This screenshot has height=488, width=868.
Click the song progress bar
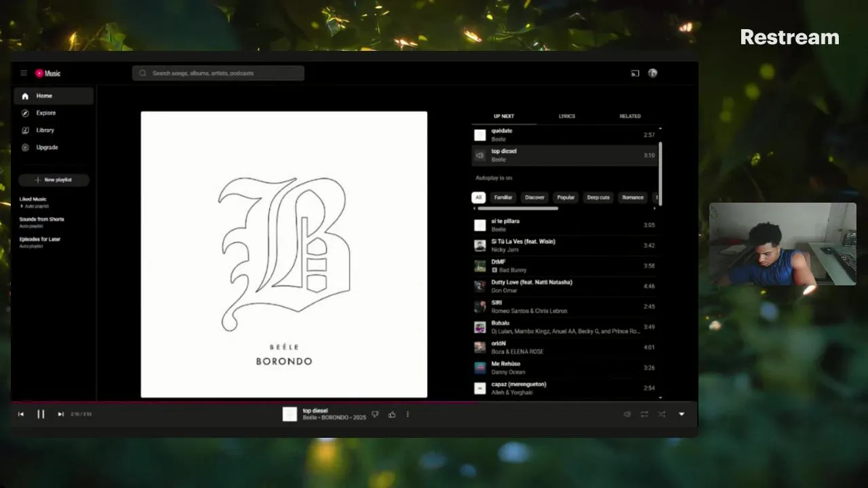(x=354, y=402)
